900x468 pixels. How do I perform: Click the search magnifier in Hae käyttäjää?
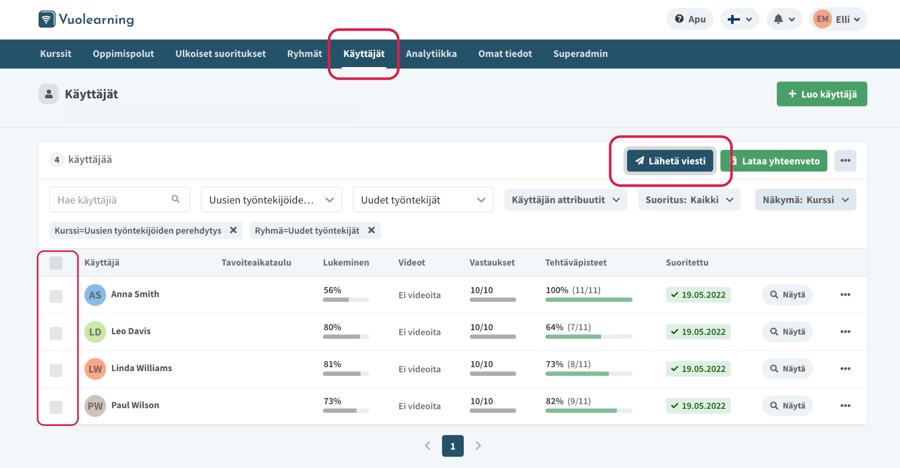[x=176, y=199]
